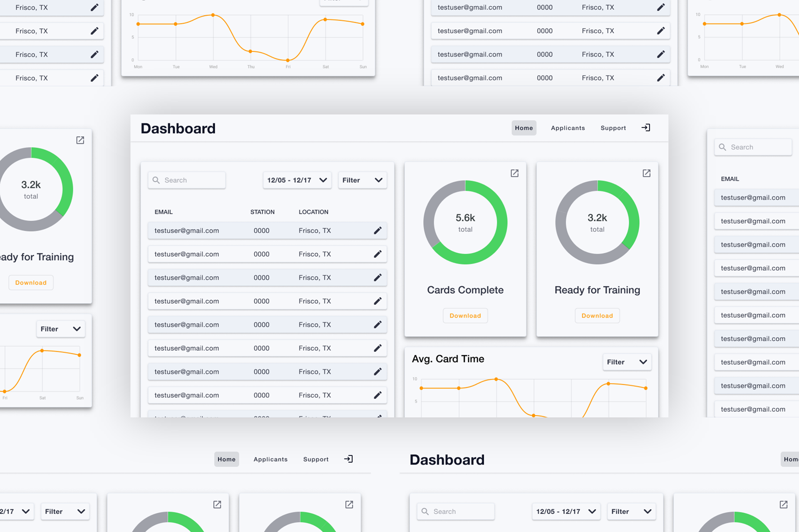Expand the Filter dropdown in left chart card
799x532 pixels.
60,329
